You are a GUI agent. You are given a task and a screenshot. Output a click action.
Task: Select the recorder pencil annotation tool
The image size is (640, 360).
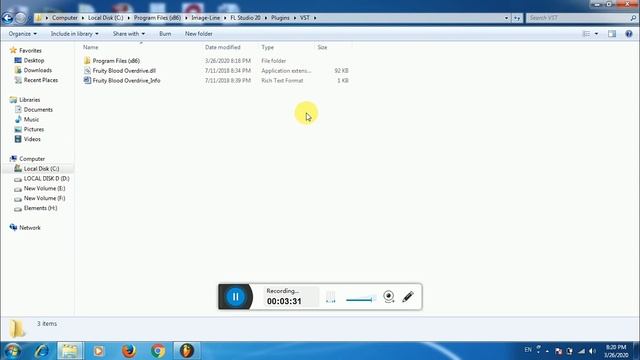pyautogui.click(x=408, y=296)
